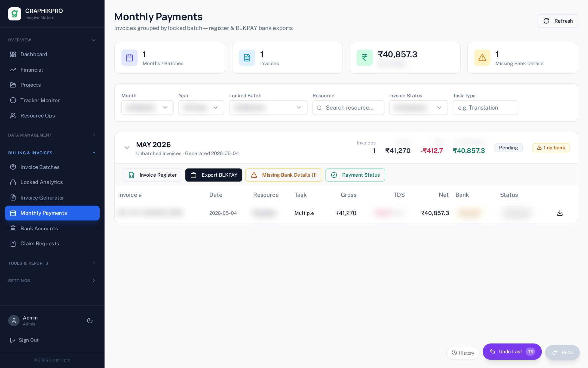Click the Resource column header
588x368 pixels.
(x=266, y=195)
